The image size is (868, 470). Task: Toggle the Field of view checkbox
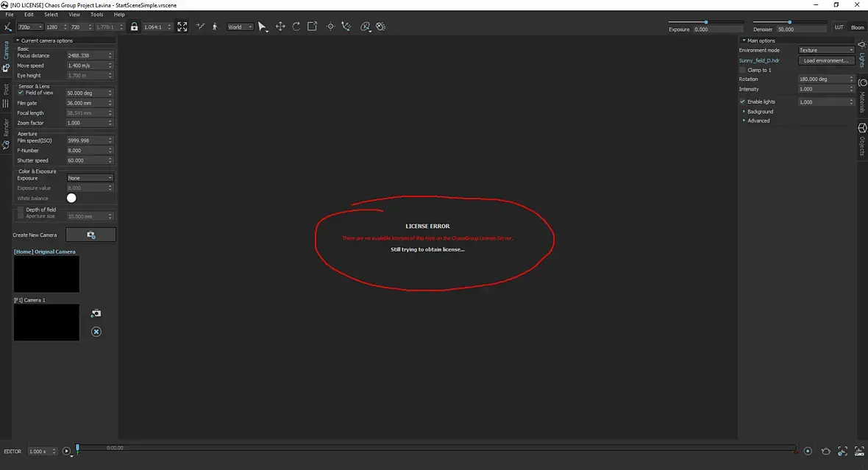(21, 93)
